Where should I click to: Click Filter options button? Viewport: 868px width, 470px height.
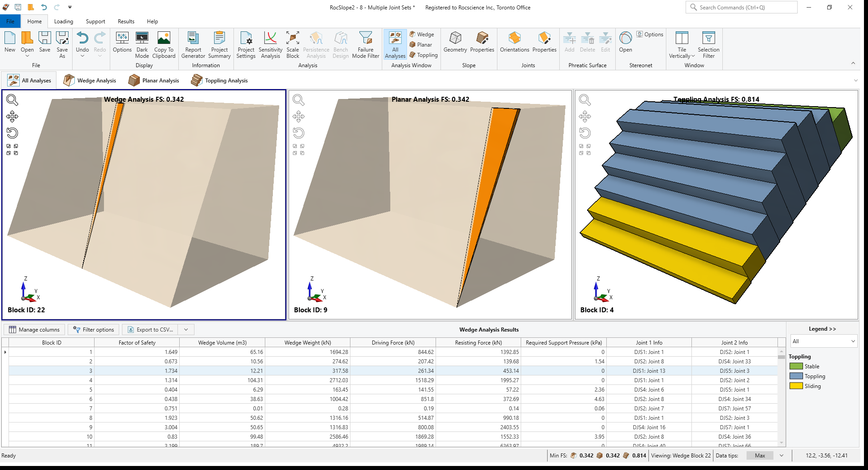[x=94, y=330]
